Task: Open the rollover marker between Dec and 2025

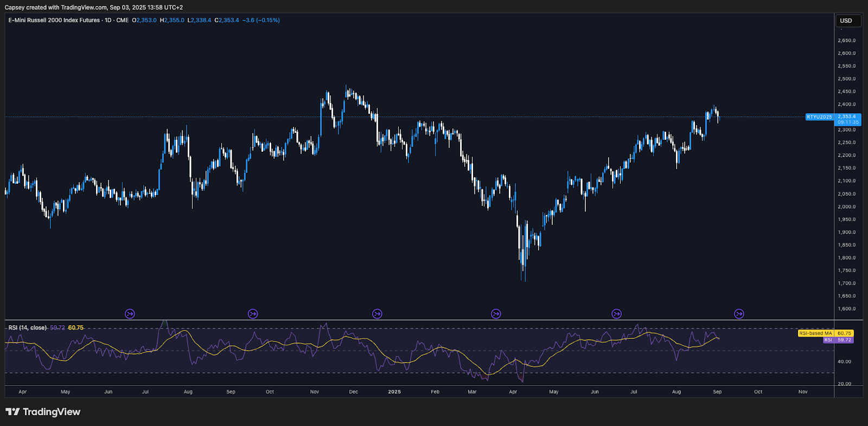Action: 377,314
